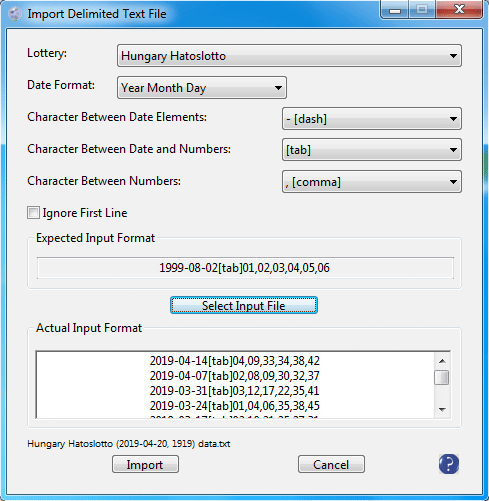
Task: Close the Import Delimited Text File window
Action: coord(459,9)
